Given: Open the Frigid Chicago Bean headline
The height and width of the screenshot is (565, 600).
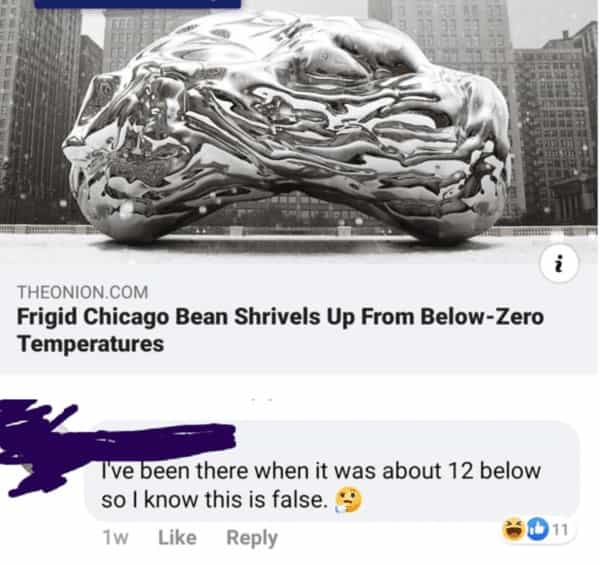Looking at the screenshot, I should 280,330.
